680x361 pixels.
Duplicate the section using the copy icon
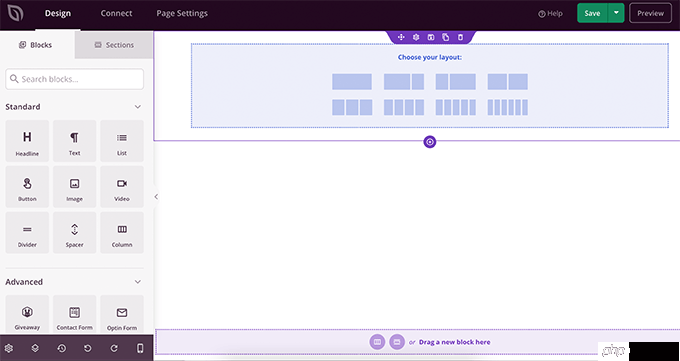coord(445,37)
